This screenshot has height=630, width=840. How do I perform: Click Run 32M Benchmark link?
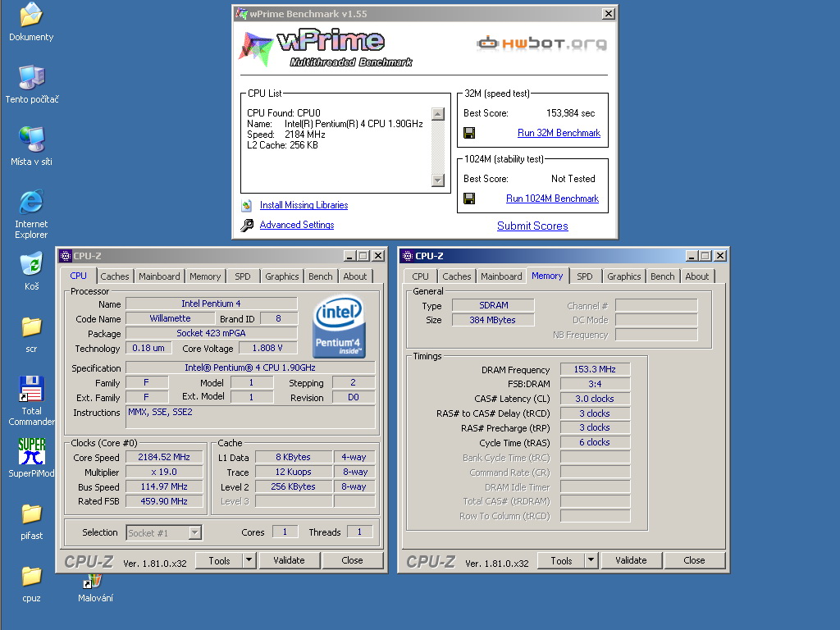[x=559, y=133]
